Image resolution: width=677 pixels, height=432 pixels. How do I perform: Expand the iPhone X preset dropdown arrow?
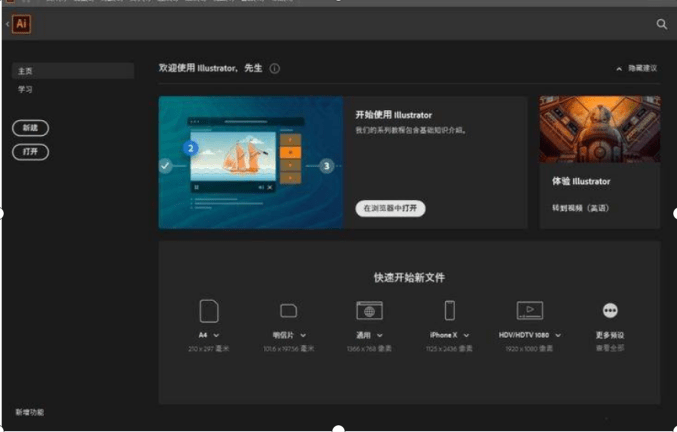point(466,335)
